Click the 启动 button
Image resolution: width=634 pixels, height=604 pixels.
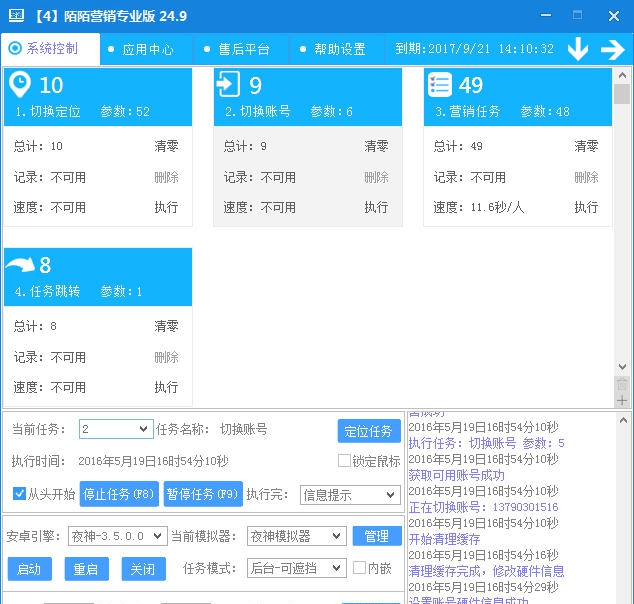[x=30, y=569]
